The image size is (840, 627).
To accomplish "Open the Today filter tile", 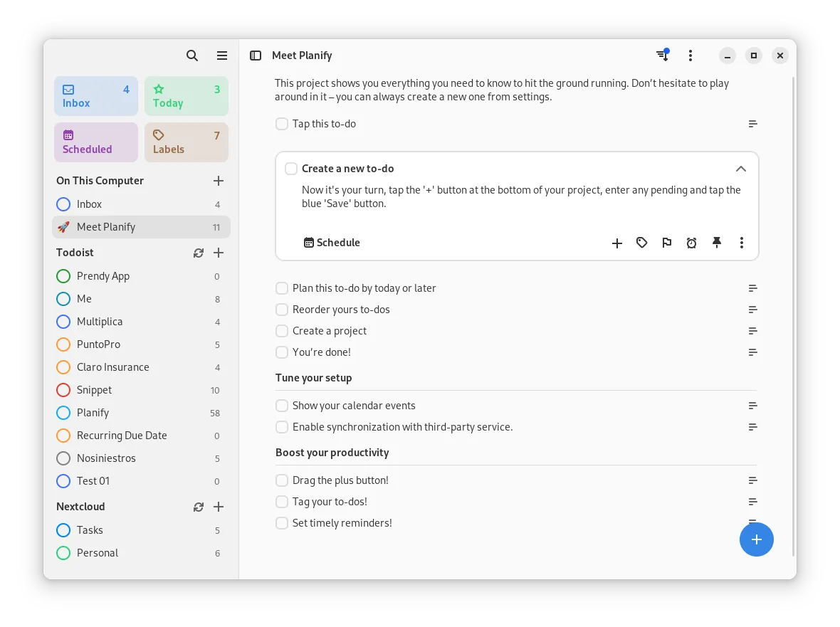I will point(187,96).
